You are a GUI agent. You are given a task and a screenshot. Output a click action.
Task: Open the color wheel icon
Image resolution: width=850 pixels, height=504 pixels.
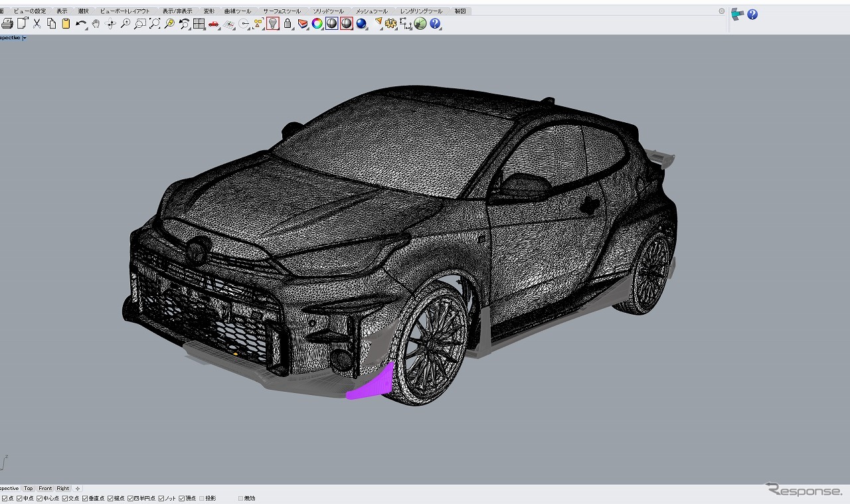click(317, 24)
